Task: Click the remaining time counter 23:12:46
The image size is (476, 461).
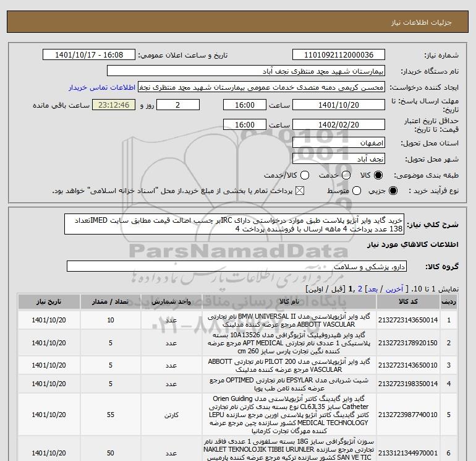Action: [114, 105]
